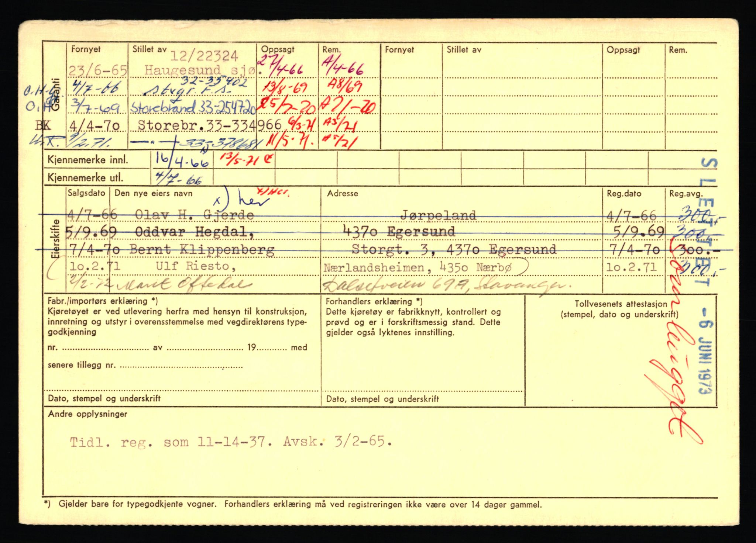The image size is (756, 543).
Task: Click the first 'Stillet av' column header
Action: (x=150, y=49)
